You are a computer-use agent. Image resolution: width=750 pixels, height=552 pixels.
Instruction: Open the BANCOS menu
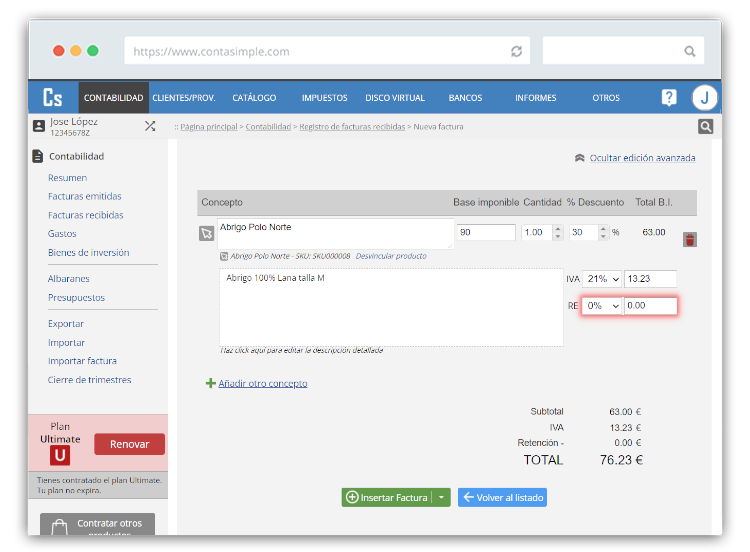tap(465, 98)
